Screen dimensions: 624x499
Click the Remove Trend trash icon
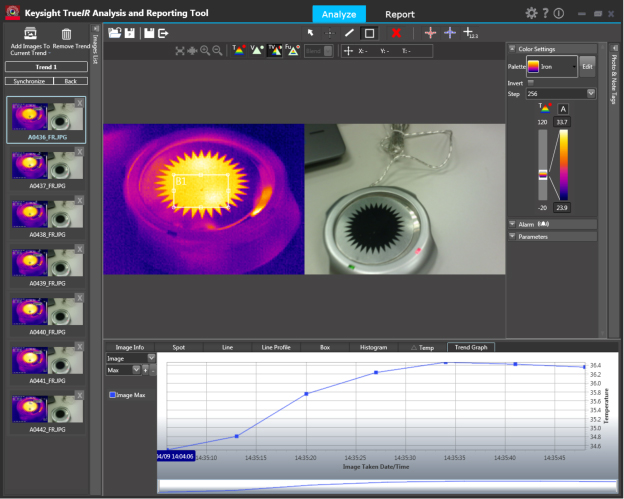point(67,34)
